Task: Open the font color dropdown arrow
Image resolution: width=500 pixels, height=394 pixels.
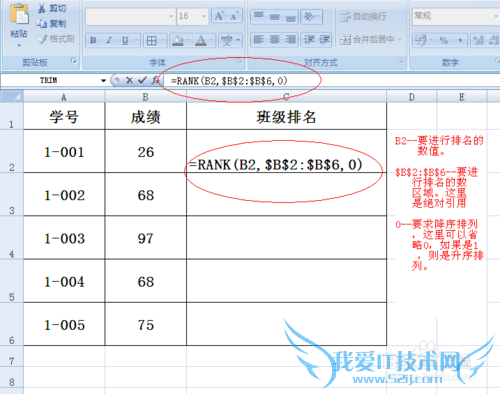Action: [212, 40]
